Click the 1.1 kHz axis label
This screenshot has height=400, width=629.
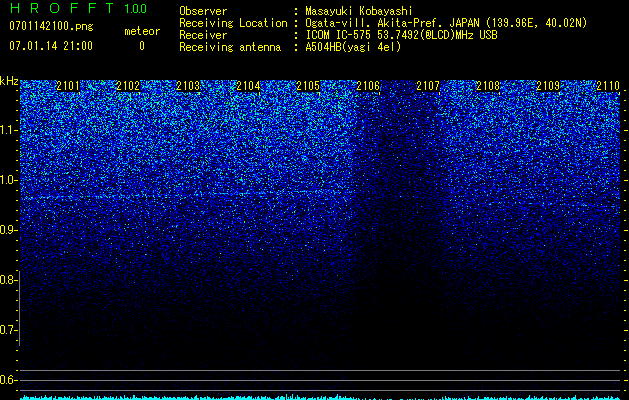[8, 130]
